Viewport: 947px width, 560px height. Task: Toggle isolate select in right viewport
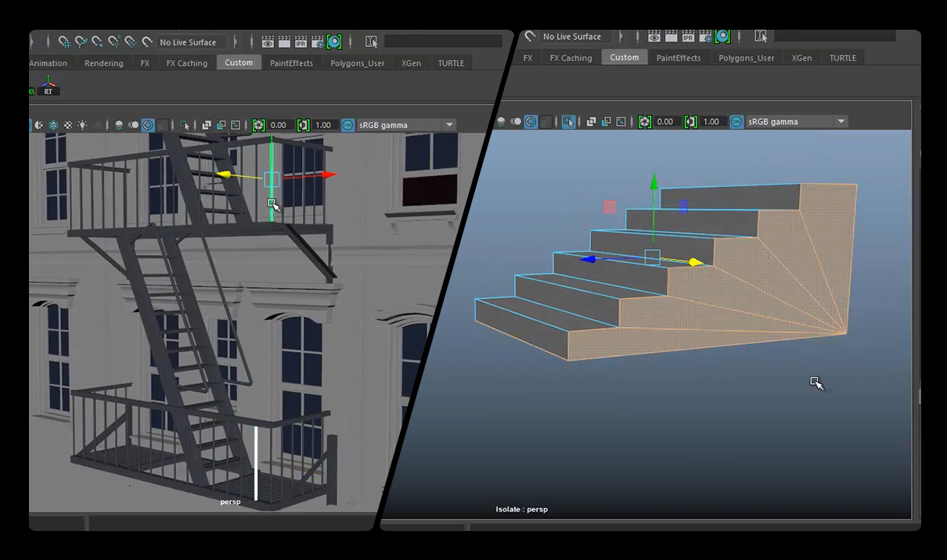pos(568,121)
